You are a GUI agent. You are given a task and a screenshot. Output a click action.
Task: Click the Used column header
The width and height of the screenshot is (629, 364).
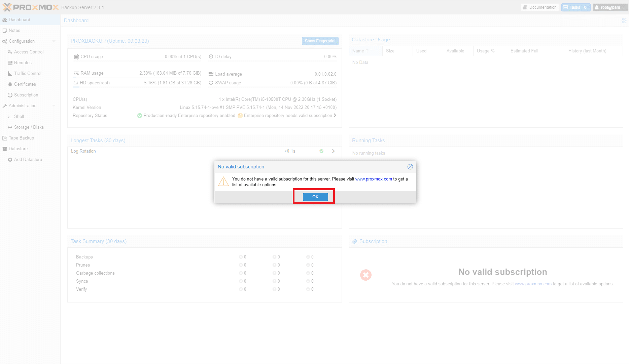428,51
